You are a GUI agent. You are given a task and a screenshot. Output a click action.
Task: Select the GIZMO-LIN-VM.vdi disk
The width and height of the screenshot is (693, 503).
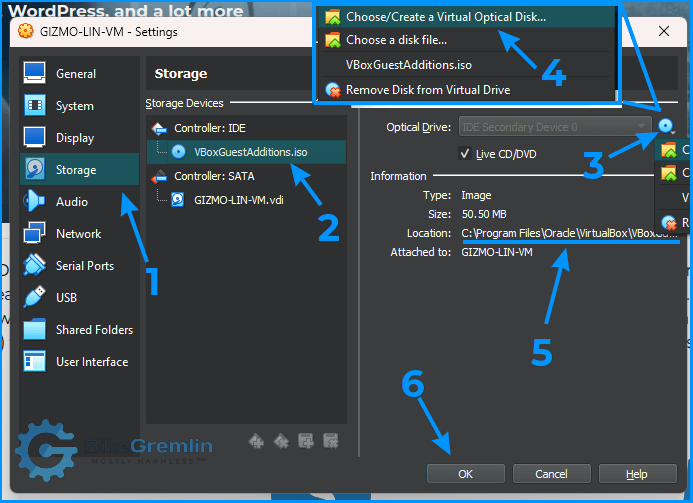click(x=247, y=200)
